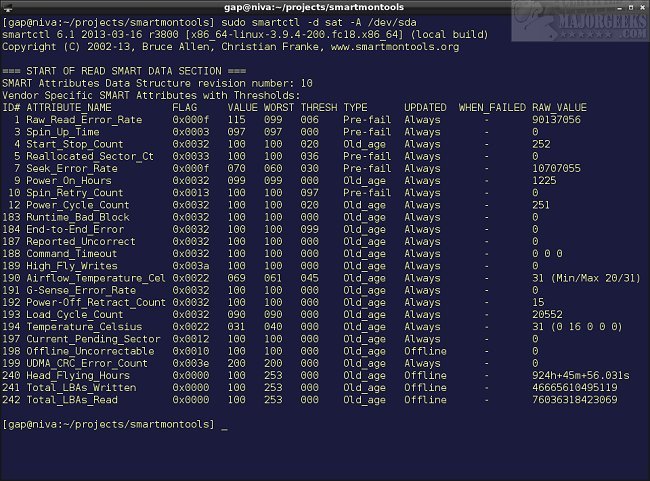Select Power_Cycle_Count attribute name
Image resolution: width=650 pixels, height=481 pixels.
pyautogui.click(x=78, y=205)
